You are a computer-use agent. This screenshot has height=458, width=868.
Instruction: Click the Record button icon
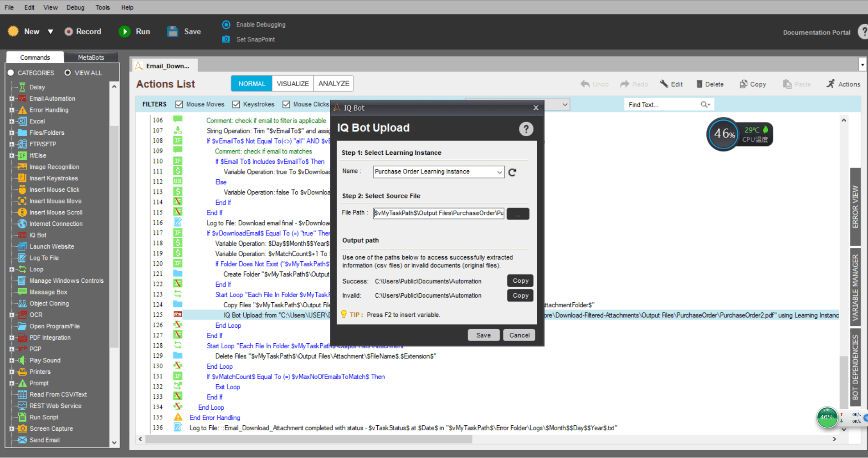[69, 31]
